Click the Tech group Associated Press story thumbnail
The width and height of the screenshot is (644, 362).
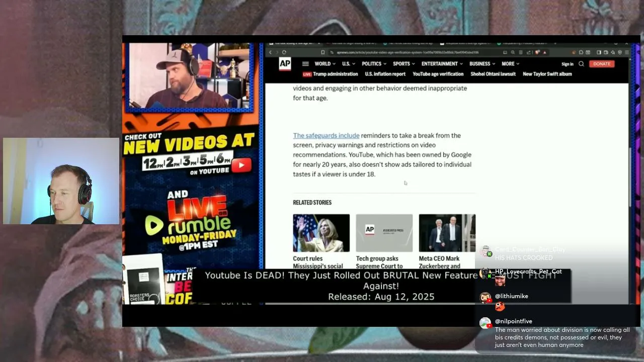(384, 233)
